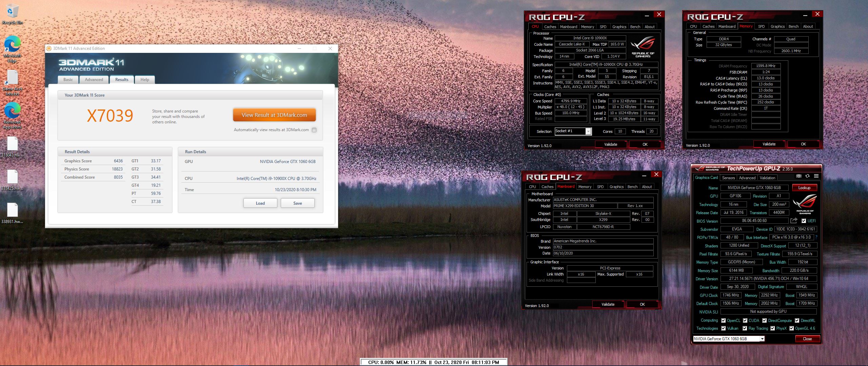Click the Core Speed value 4799.9 MHz
Viewport: 868px width, 366px height.
click(x=571, y=101)
